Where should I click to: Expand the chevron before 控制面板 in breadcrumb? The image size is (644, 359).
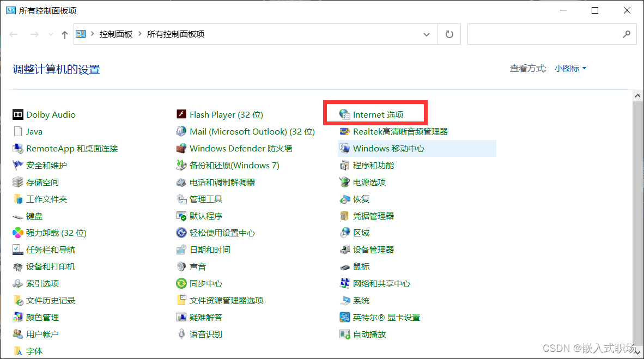tap(93, 34)
